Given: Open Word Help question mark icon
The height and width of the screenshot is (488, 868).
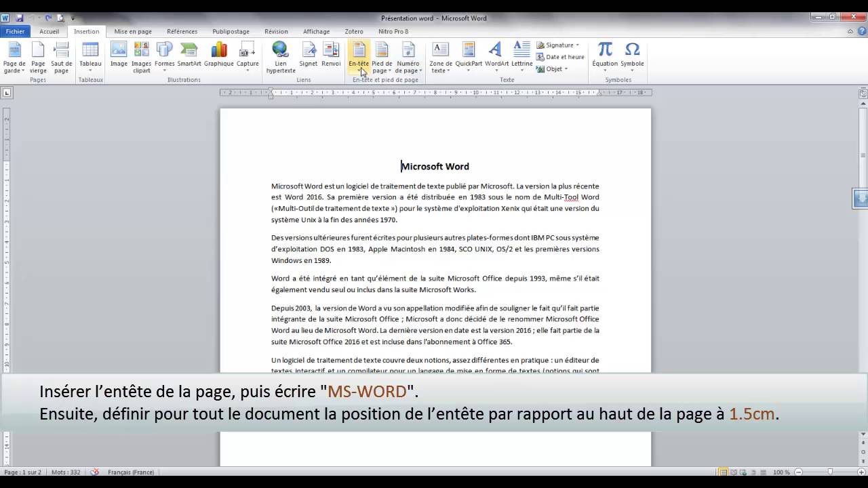Looking at the screenshot, I should 861,31.
